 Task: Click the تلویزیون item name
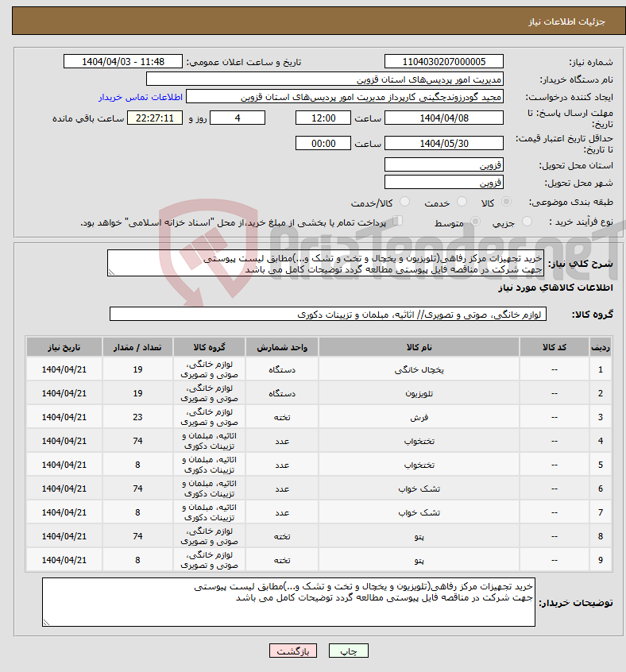click(419, 393)
